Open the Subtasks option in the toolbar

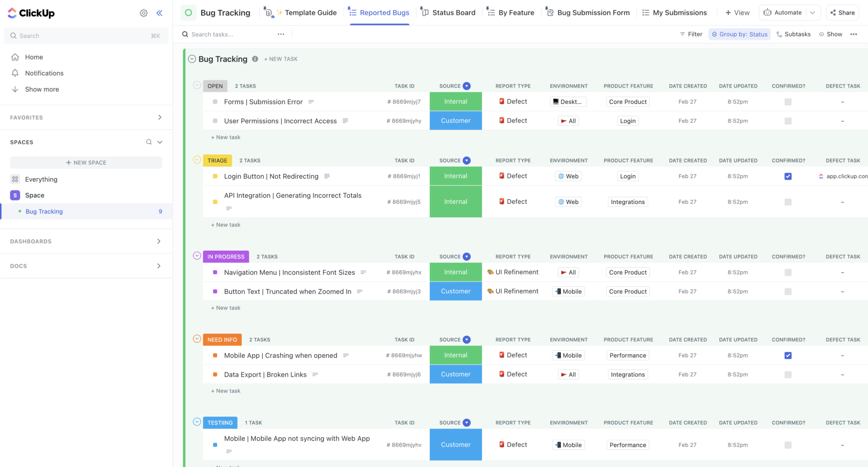(x=793, y=34)
